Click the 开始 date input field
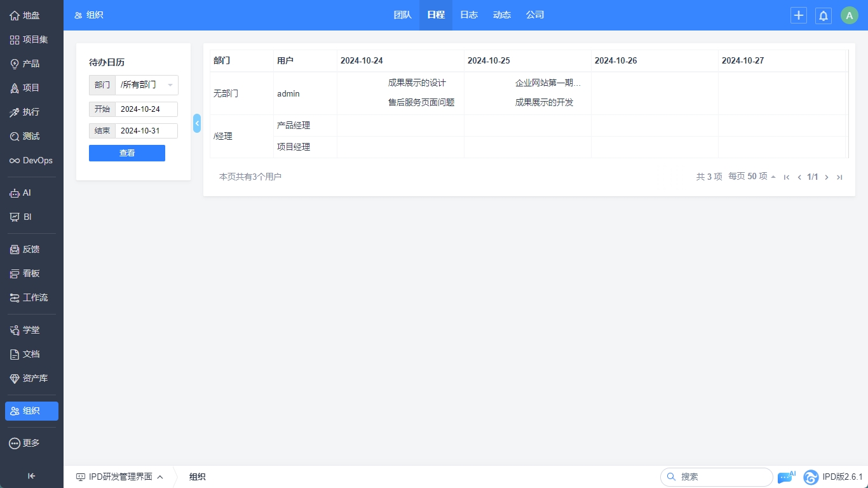This screenshot has height=488, width=868. click(146, 109)
